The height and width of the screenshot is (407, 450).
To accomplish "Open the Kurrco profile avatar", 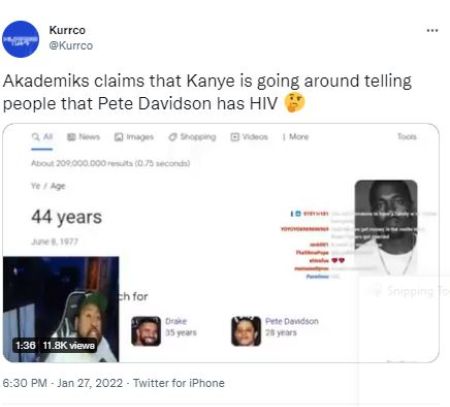I will [x=21, y=39].
